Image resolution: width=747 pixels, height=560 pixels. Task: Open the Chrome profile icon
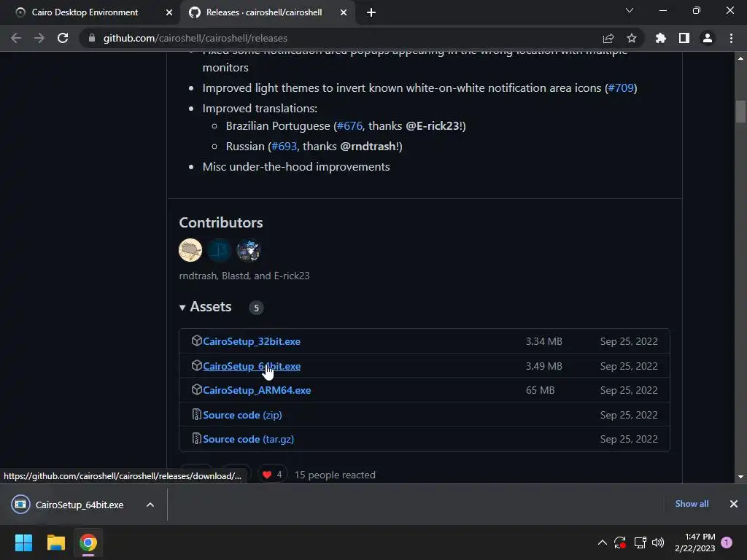click(x=708, y=38)
